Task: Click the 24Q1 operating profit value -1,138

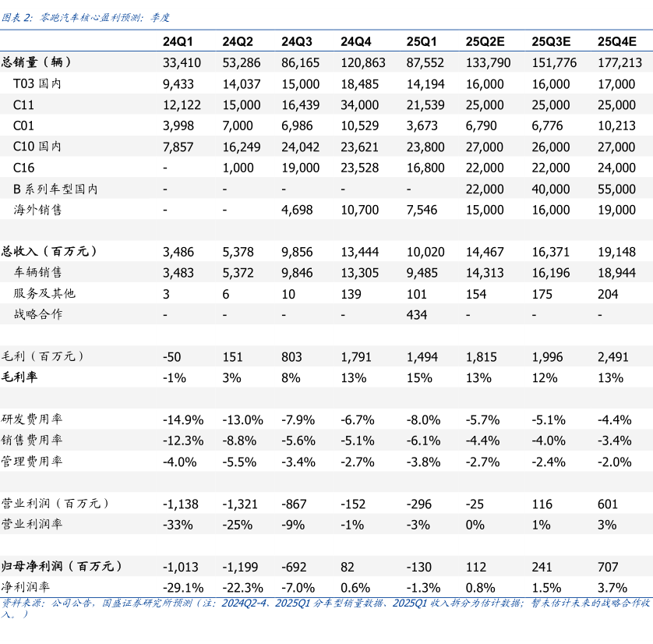Action: coord(181,504)
